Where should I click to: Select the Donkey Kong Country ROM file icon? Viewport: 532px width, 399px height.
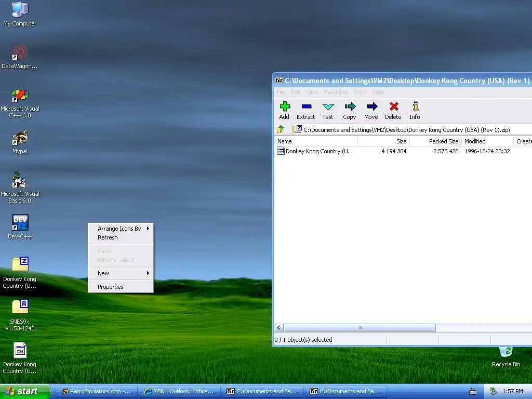click(x=20, y=358)
